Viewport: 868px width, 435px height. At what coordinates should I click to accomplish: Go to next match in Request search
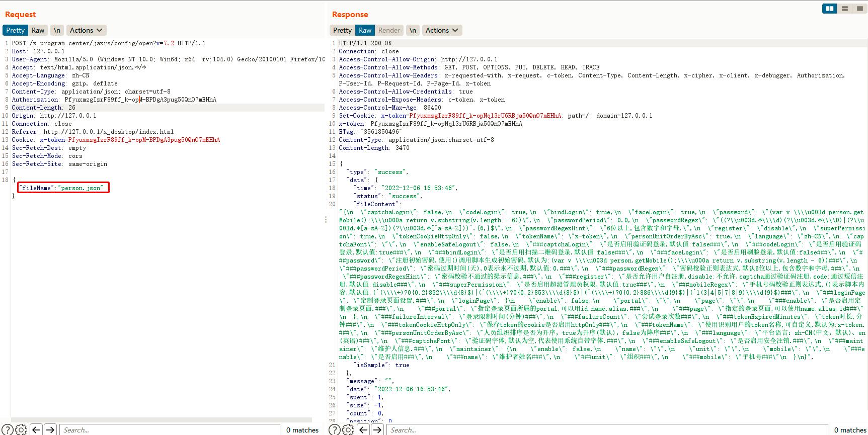coord(50,429)
